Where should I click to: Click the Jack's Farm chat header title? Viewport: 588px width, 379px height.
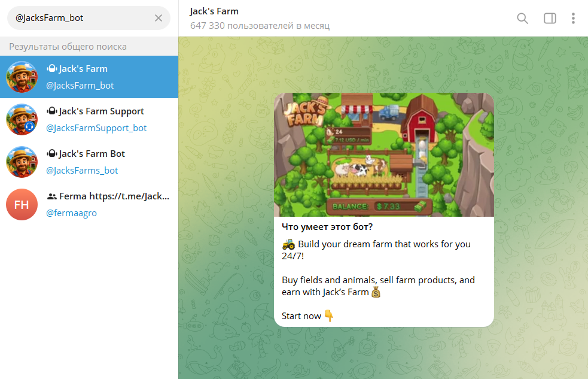tap(214, 11)
